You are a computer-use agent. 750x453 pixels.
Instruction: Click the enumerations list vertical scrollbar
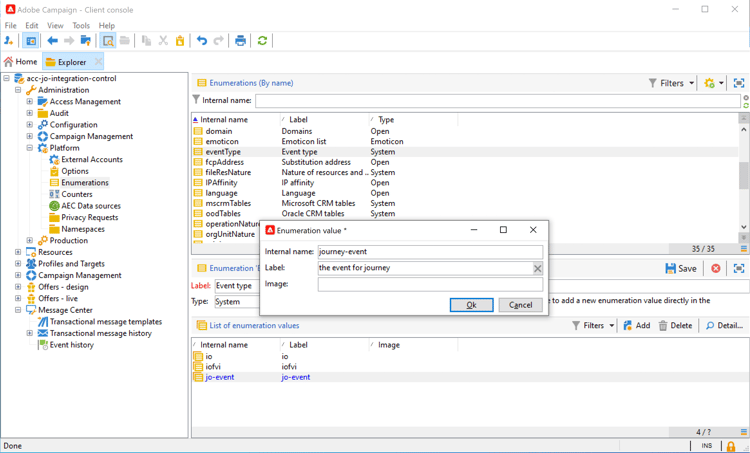click(744, 177)
